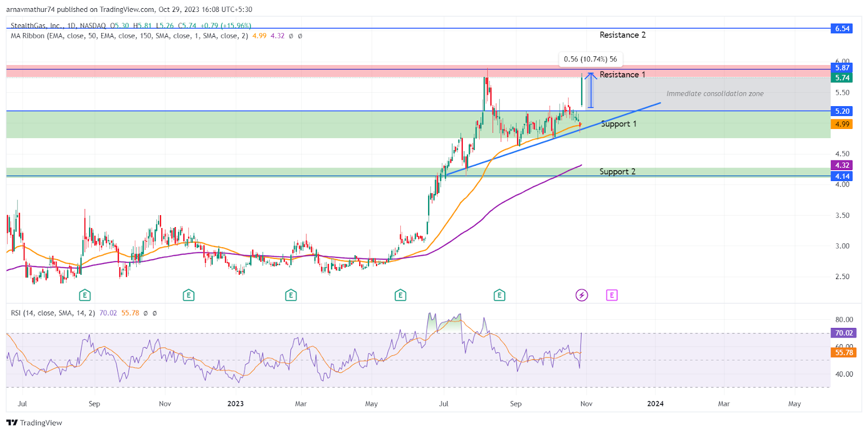Viewport: 868px width, 433px height.
Task: Click the +0.79 (+15.96%) change value
Action: tap(226, 25)
